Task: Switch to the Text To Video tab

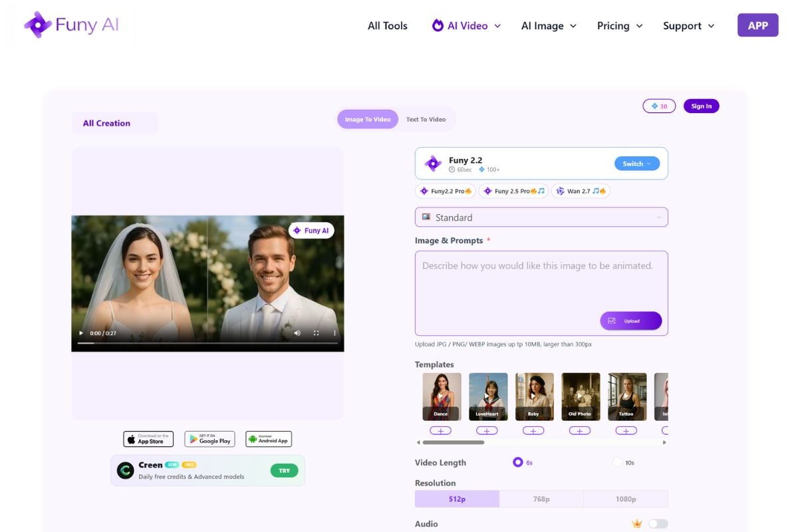Action: click(x=426, y=120)
